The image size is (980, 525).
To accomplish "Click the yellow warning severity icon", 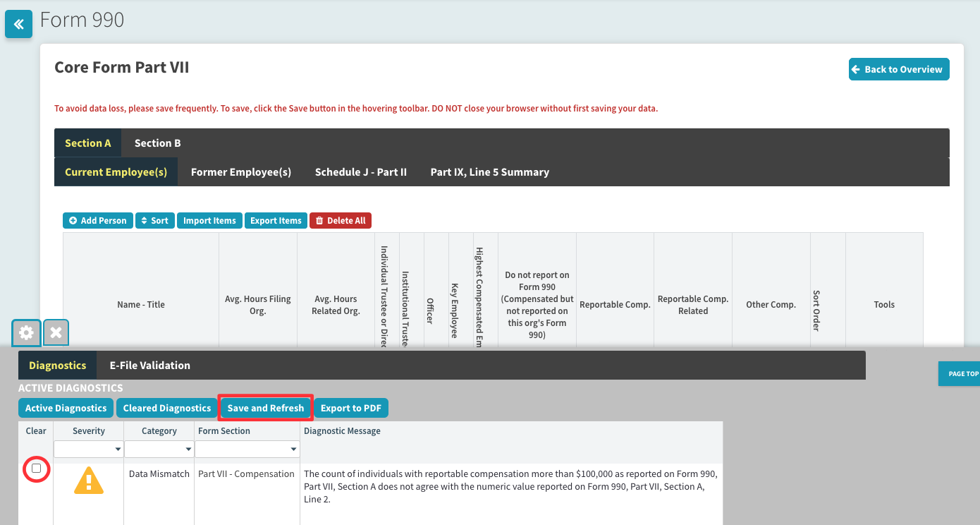I will pyautogui.click(x=88, y=481).
